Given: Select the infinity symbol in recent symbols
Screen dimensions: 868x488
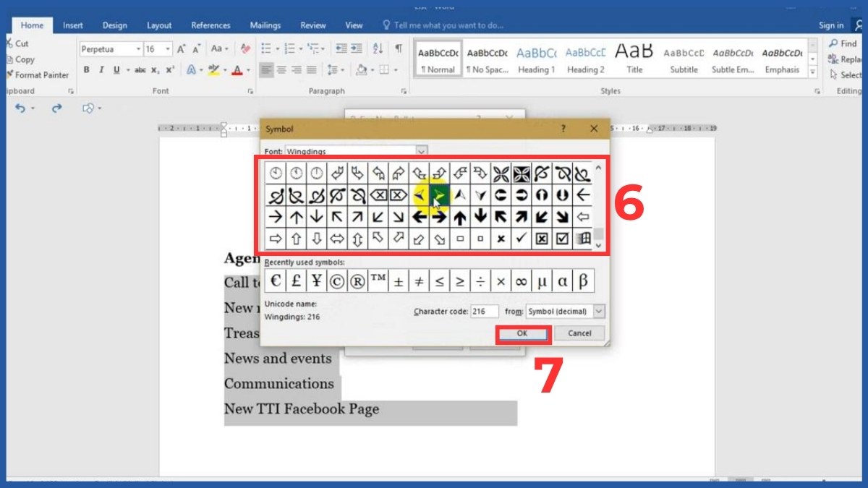Looking at the screenshot, I should 521,281.
